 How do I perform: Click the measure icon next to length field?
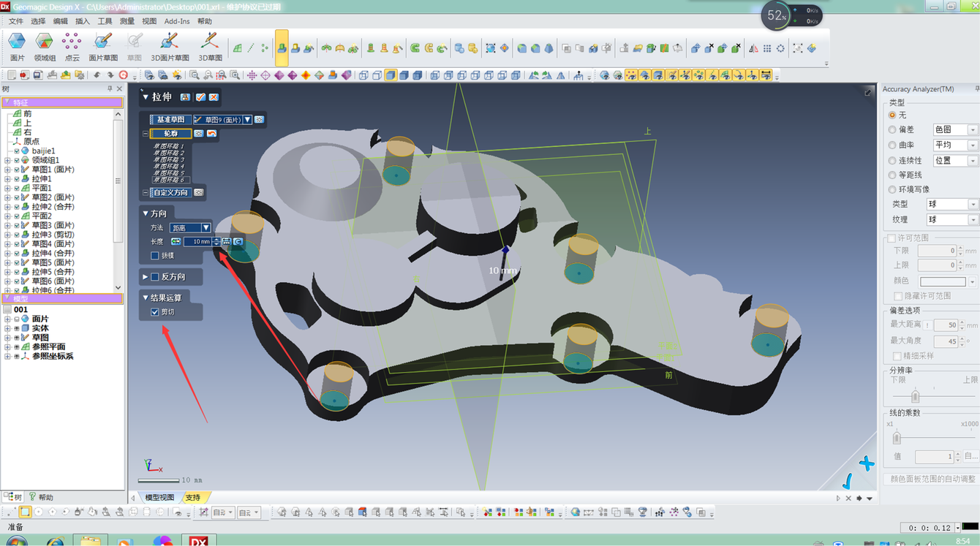[x=227, y=241]
